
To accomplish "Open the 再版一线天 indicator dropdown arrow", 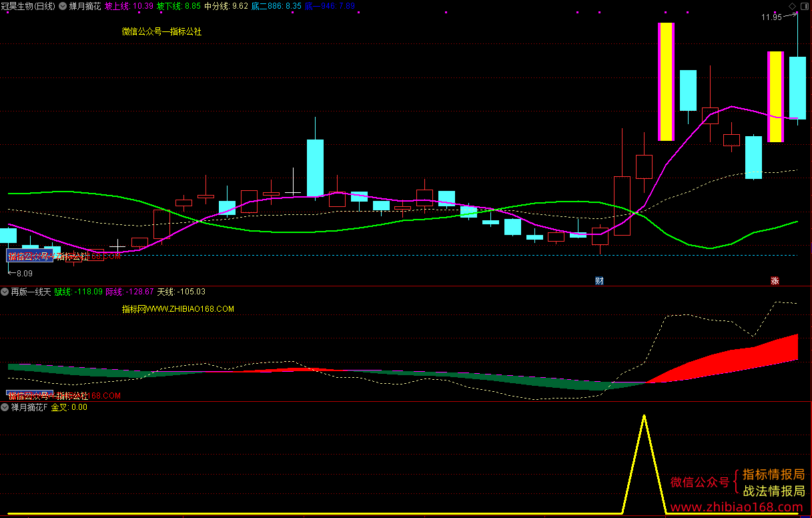I will pyautogui.click(x=5, y=292).
